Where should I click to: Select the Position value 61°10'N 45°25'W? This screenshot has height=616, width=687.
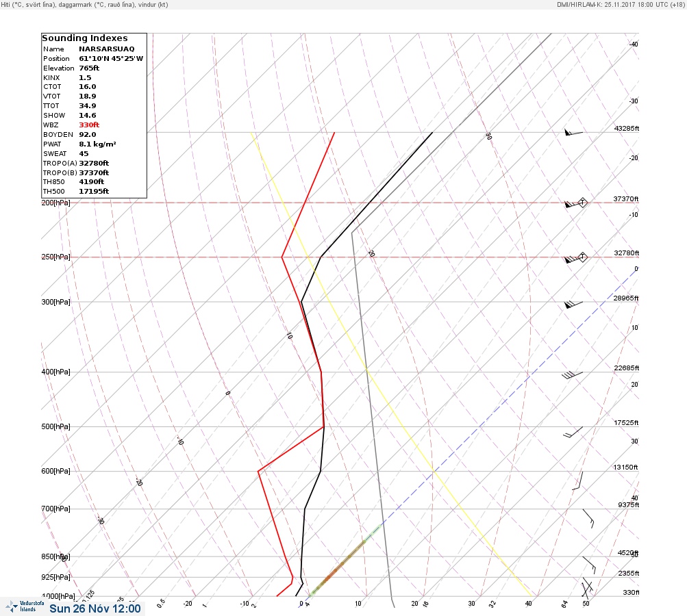pos(111,59)
